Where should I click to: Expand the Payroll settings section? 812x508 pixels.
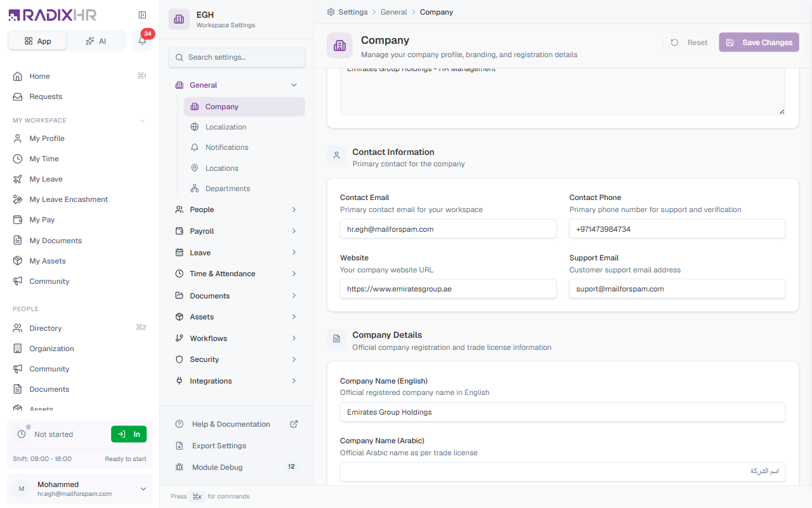236,231
